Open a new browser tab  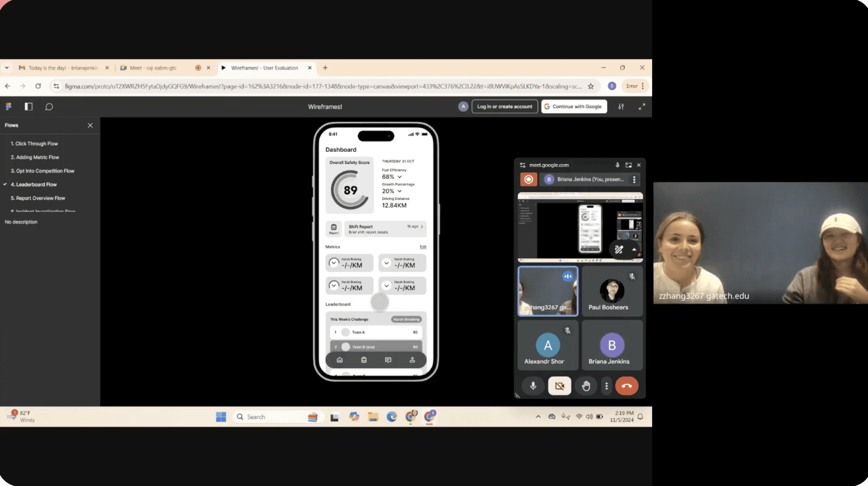tap(325, 68)
